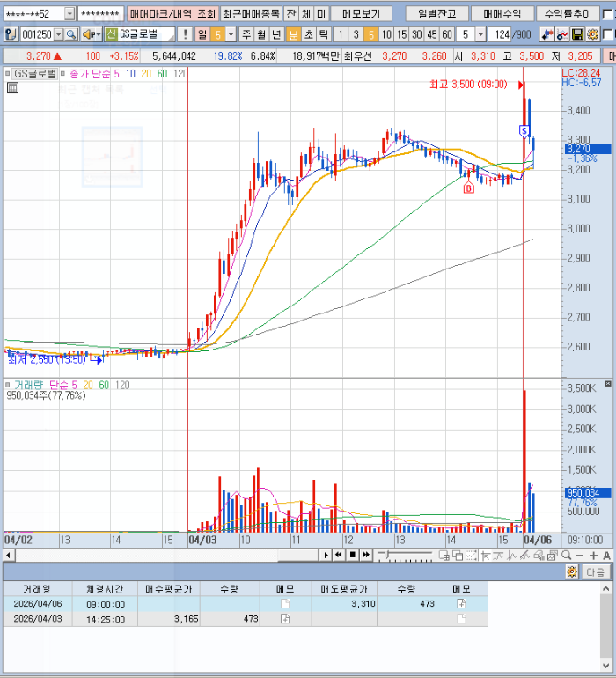Click the grid table icon under GS글로벌 label
Viewport: 616px width, 678px height.
12,88
